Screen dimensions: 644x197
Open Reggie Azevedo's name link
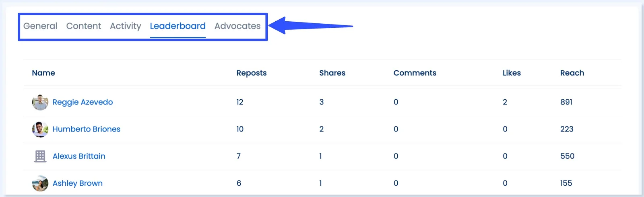coord(83,102)
